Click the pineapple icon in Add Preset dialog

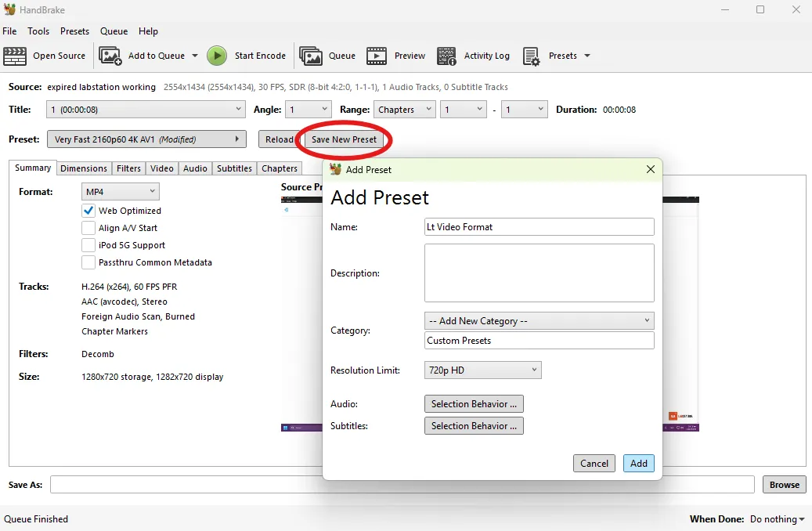[x=336, y=169]
